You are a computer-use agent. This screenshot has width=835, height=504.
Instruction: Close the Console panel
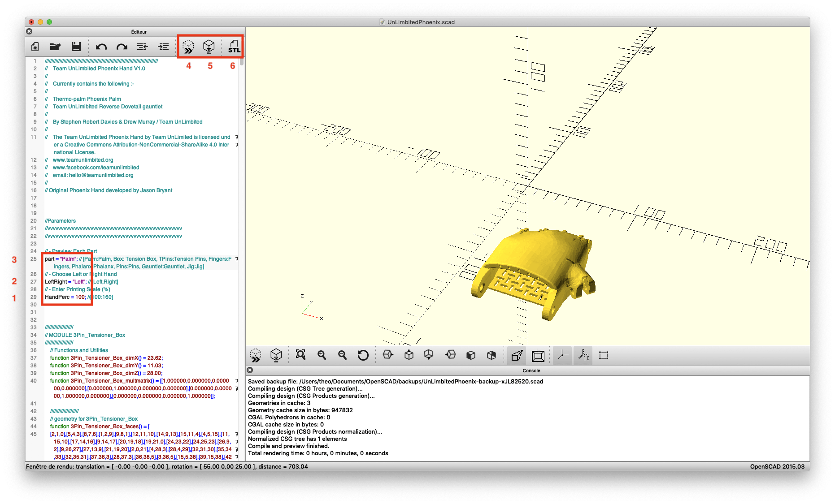(250, 370)
